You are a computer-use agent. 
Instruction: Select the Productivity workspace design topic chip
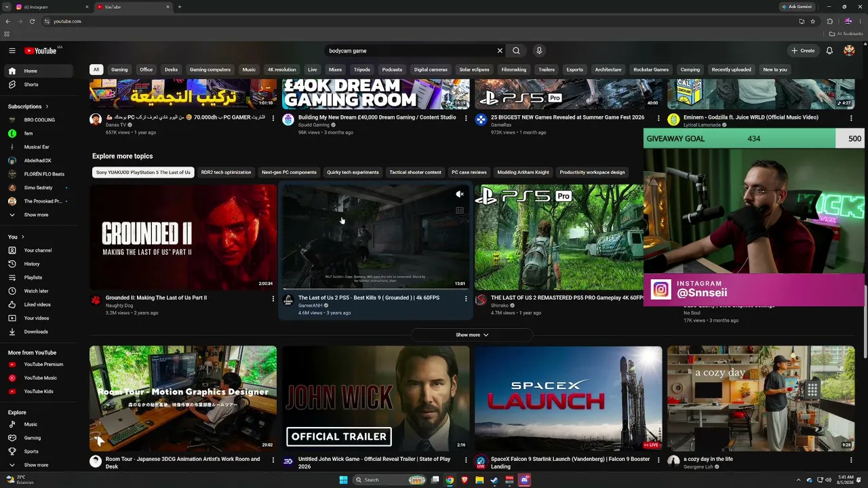click(x=592, y=172)
